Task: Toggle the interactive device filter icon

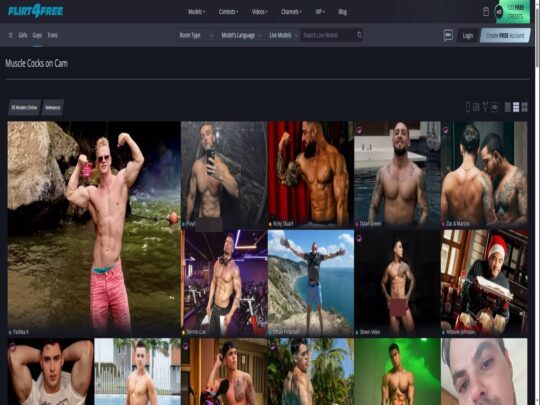Action: (476, 107)
